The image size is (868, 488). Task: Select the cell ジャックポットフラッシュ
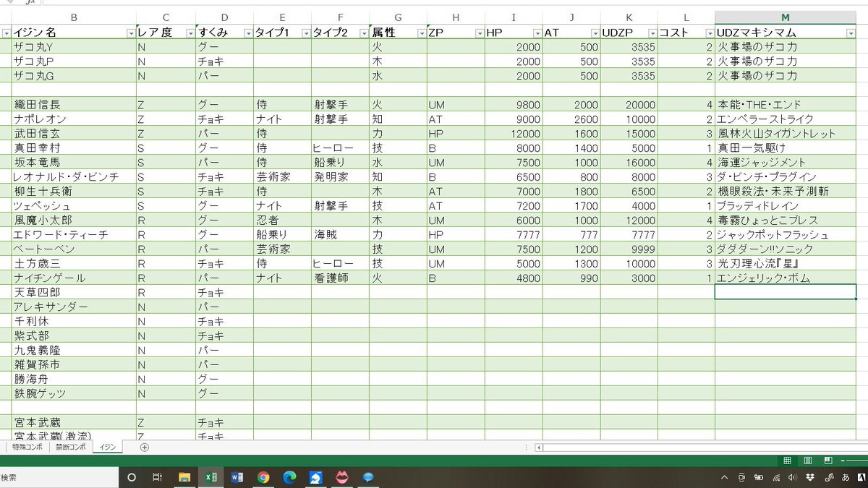click(786, 235)
